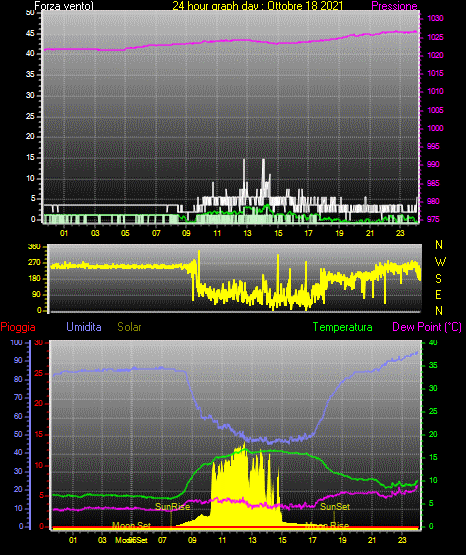Click the 'Solar' legend label

coord(130,327)
